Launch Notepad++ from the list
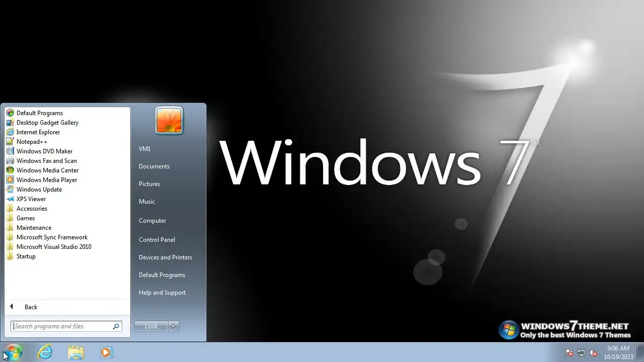 click(x=32, y=142)
